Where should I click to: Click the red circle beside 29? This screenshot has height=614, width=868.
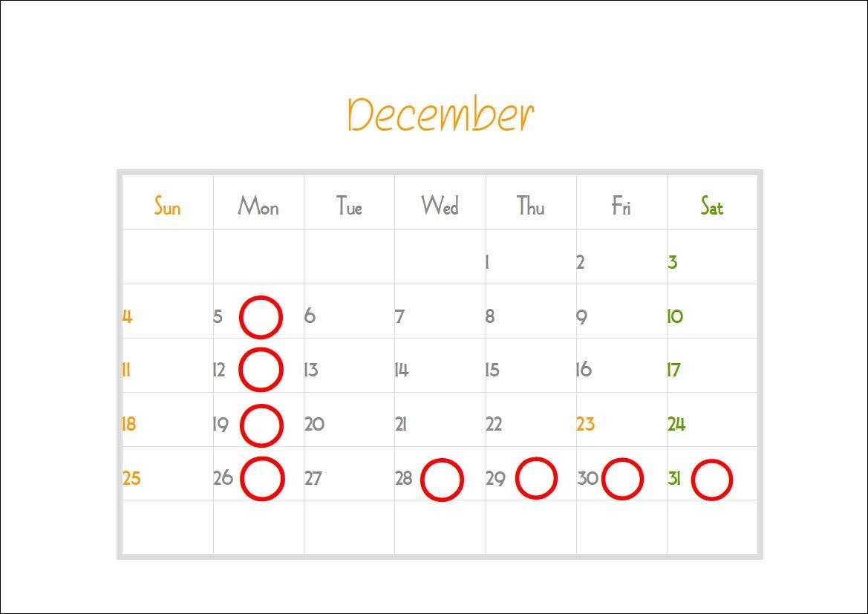[x=536, y=478]
